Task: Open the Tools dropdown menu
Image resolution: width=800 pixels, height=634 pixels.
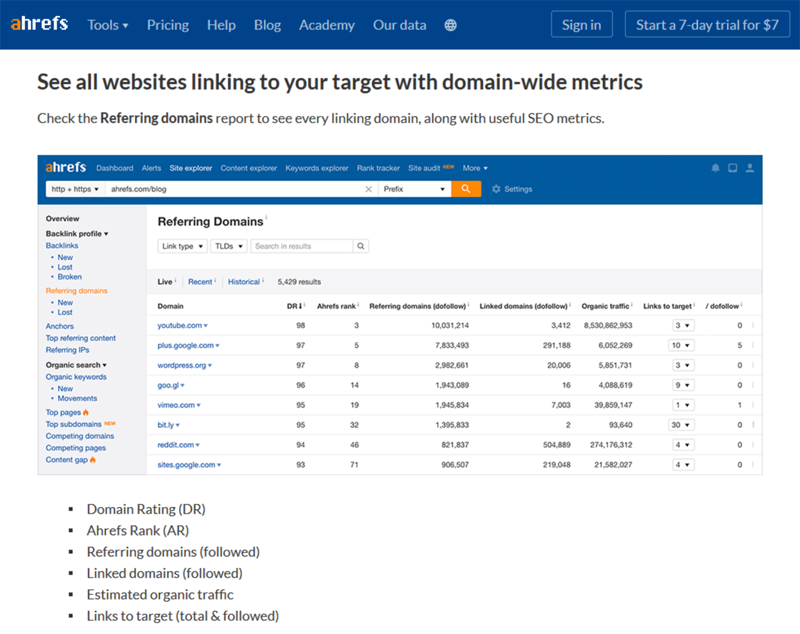Action: (x=108, y=25)
